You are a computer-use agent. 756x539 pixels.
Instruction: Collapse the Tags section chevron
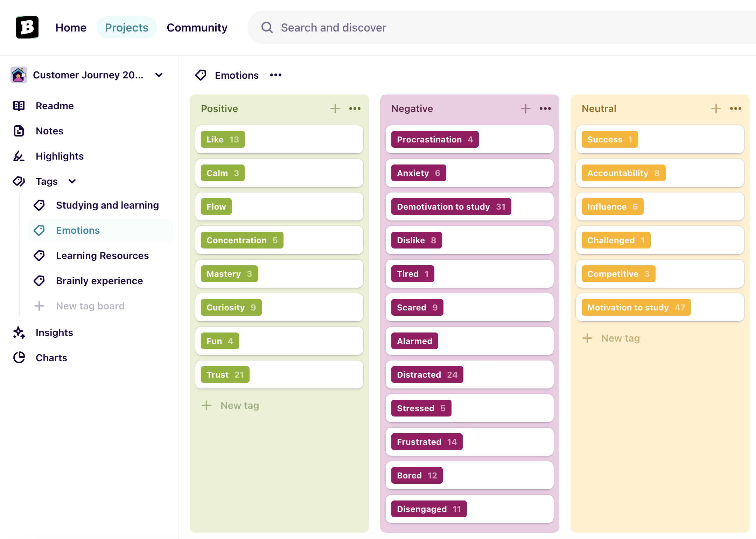click(72, 181)
